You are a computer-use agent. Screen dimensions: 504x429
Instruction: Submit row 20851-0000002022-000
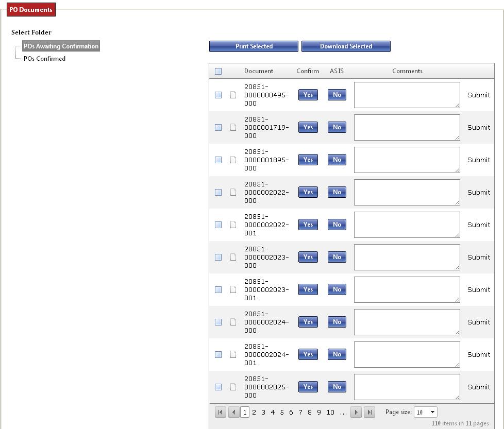point(479,192)
